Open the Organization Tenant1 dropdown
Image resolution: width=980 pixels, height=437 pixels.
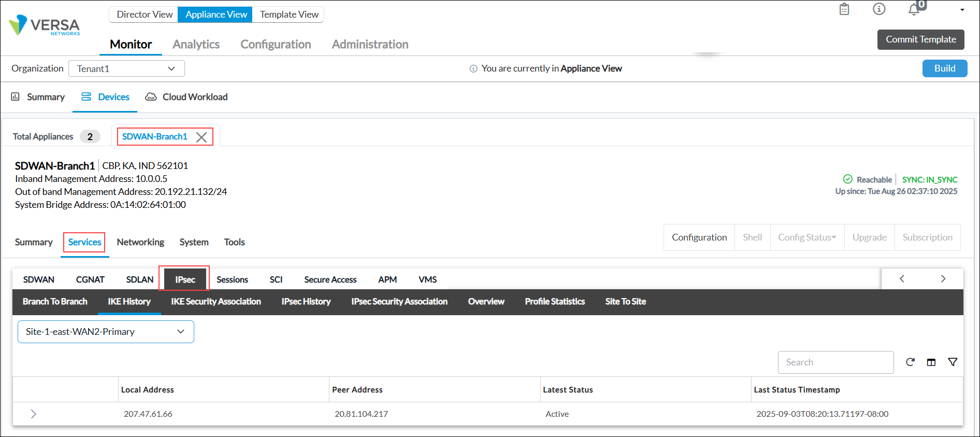click(x=126, y=68)
